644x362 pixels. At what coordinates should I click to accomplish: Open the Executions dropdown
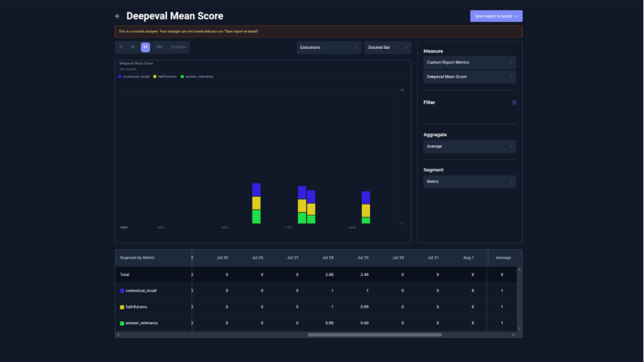click(x=329, y=47)
